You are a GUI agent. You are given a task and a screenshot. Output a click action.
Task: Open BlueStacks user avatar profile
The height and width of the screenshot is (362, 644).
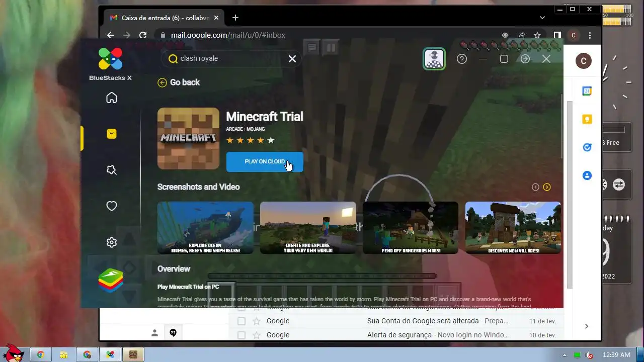[x=434, y=59]
